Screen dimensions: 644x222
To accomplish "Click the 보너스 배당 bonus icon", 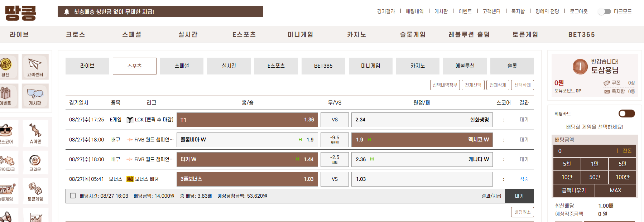I will [x=130, y=179].
